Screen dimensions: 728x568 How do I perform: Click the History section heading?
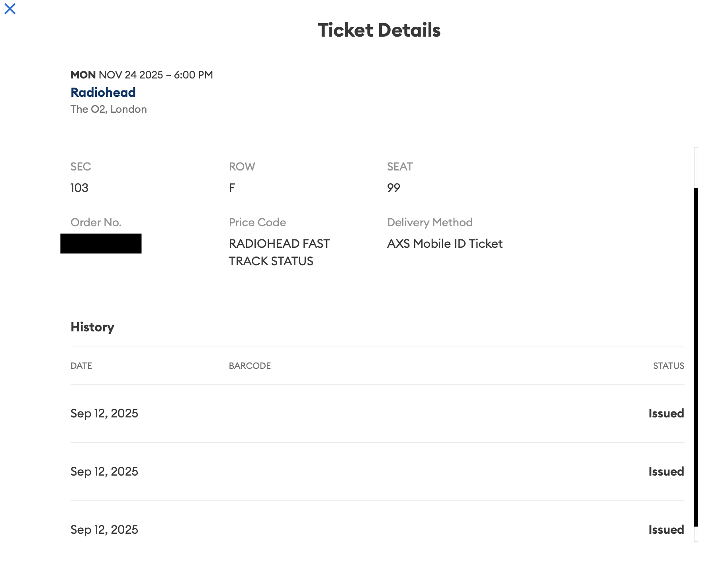tap(92, 327)
